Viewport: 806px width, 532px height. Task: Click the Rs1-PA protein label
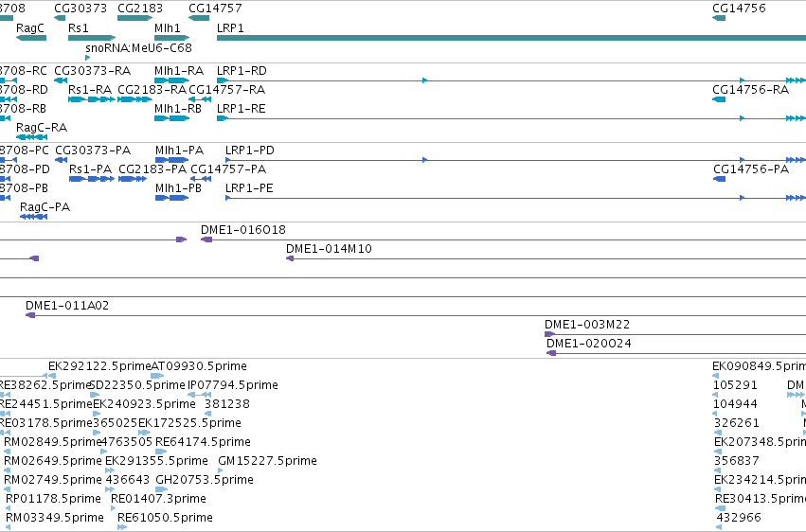90,168
